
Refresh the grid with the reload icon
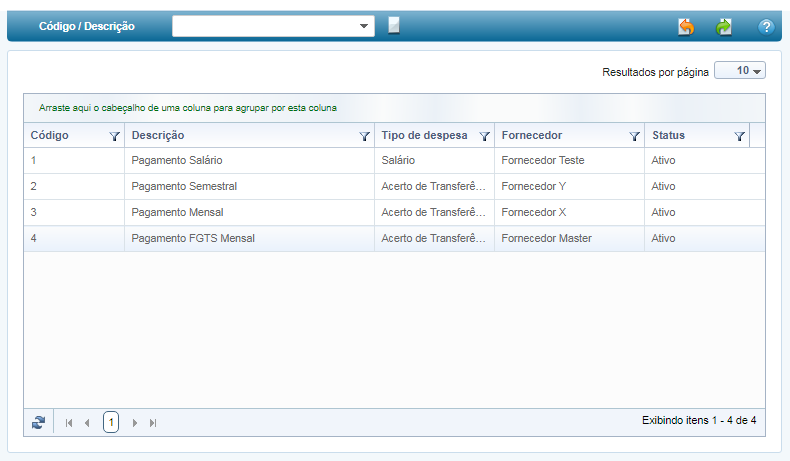point(38,423)
